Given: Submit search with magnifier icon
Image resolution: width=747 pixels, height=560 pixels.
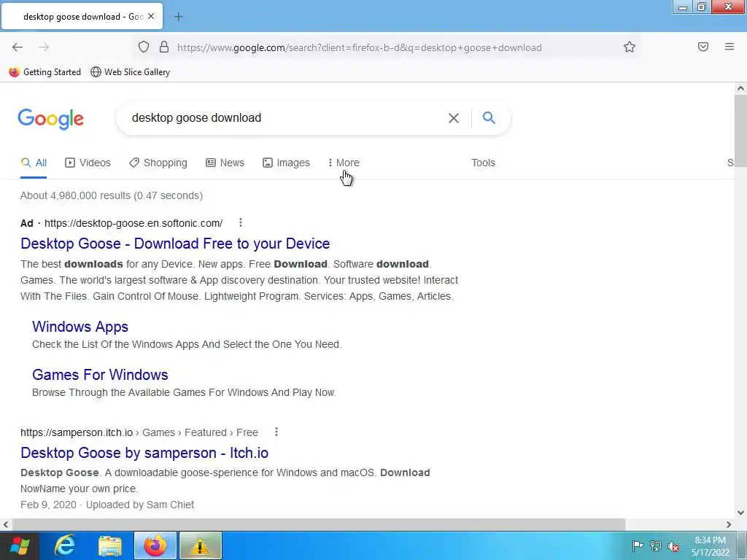Looking at the screenshot, I should [489, 117].
